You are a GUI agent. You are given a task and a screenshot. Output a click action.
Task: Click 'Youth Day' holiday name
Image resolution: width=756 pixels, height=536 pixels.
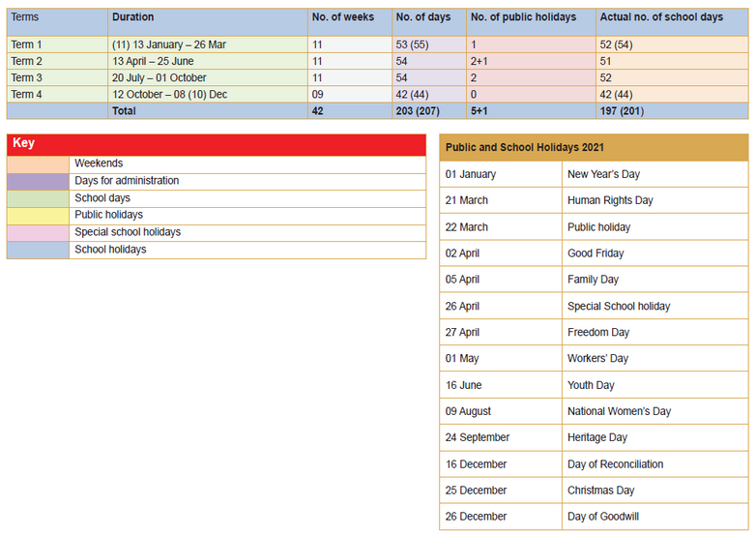coord(591,385)
